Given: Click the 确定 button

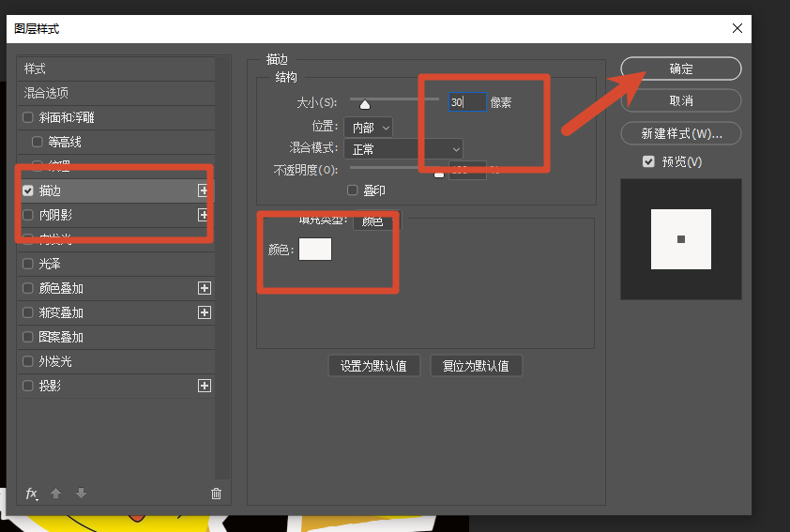Looking at the screenshot, I should point(680,68).
